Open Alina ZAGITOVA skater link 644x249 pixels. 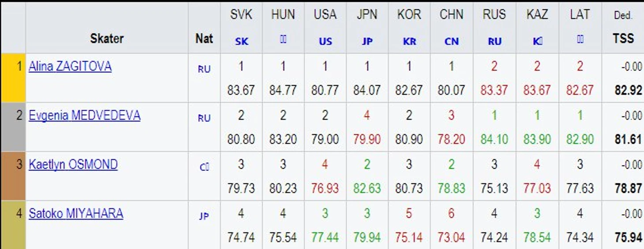click(x=70, y=67)
